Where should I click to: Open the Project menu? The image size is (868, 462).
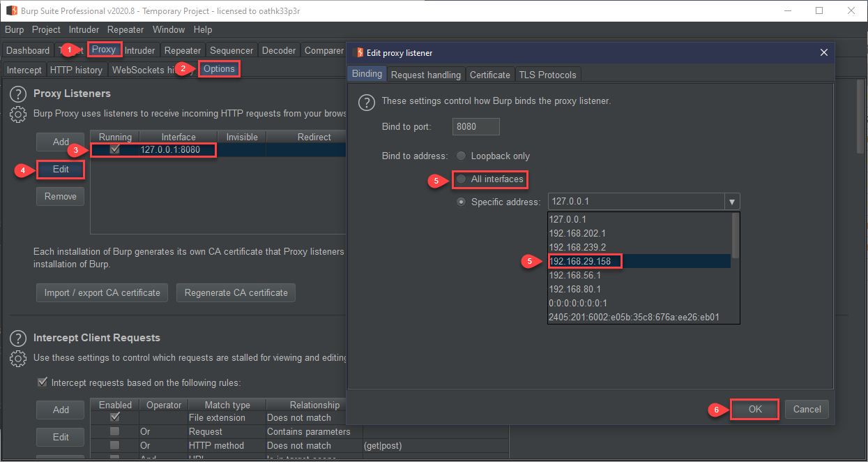coord(46,30)
